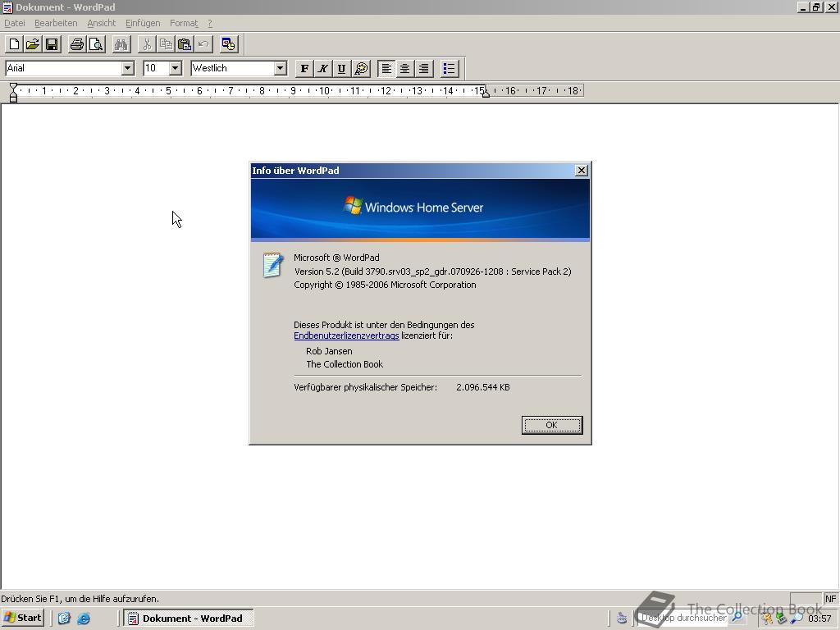
Task: Save the document with the floppy icon
Action: [x=52, y=44]
